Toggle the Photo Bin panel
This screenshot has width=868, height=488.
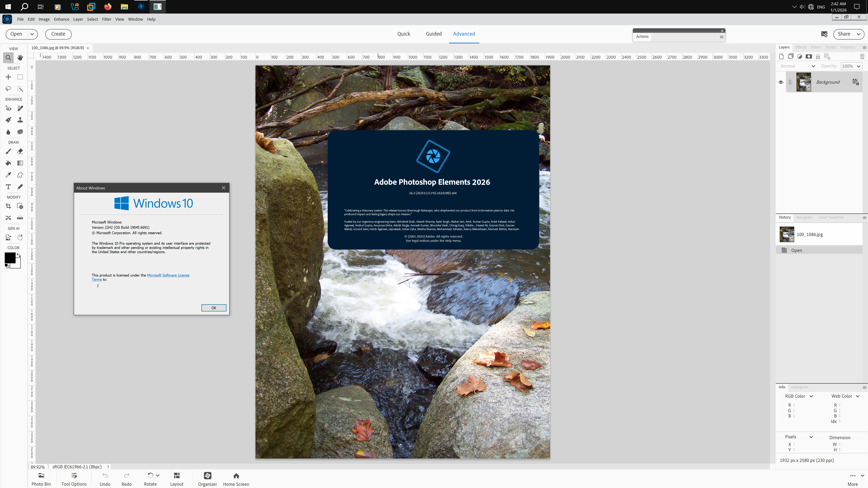pyautogui.click(x=41, y=479)
